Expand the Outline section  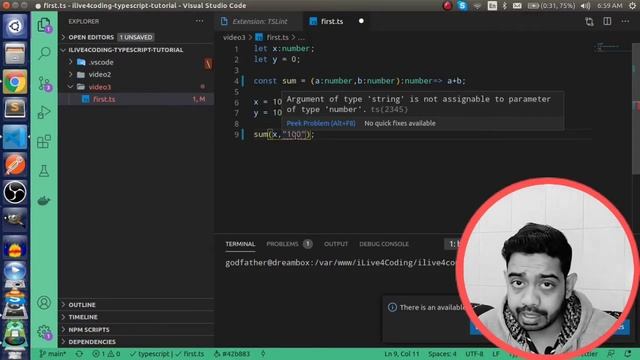(x=136, y=305)
